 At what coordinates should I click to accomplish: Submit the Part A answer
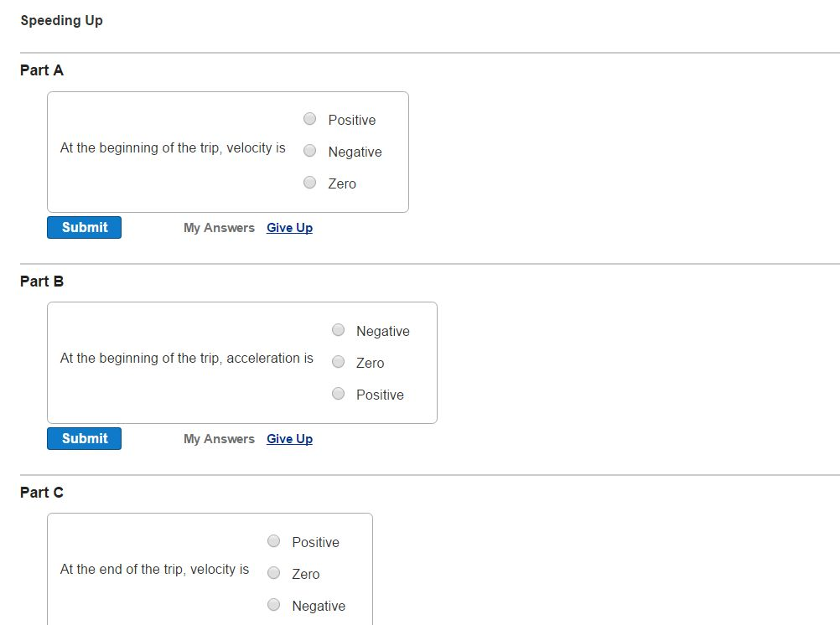[84, 227]
